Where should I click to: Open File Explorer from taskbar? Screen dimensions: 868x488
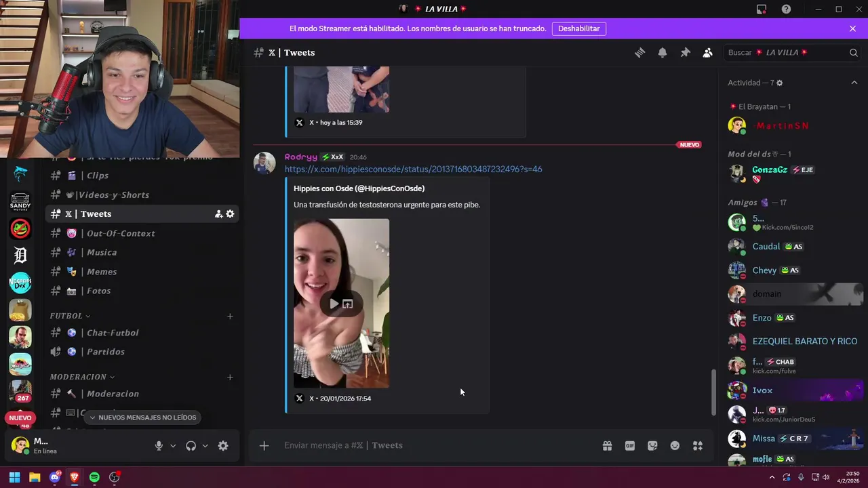35,477
